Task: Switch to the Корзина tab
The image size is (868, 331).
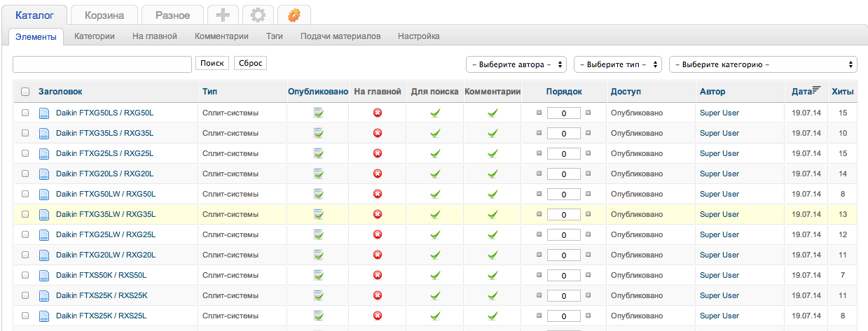Action: click(x=104, y=15)
